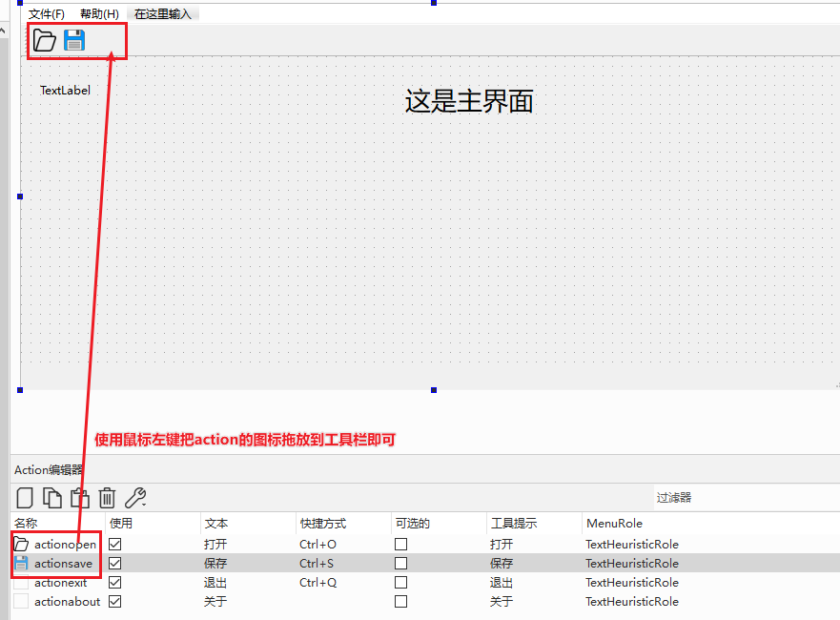Select the actionexit row name
840x620 pixels.
click(x=60, y=583)
